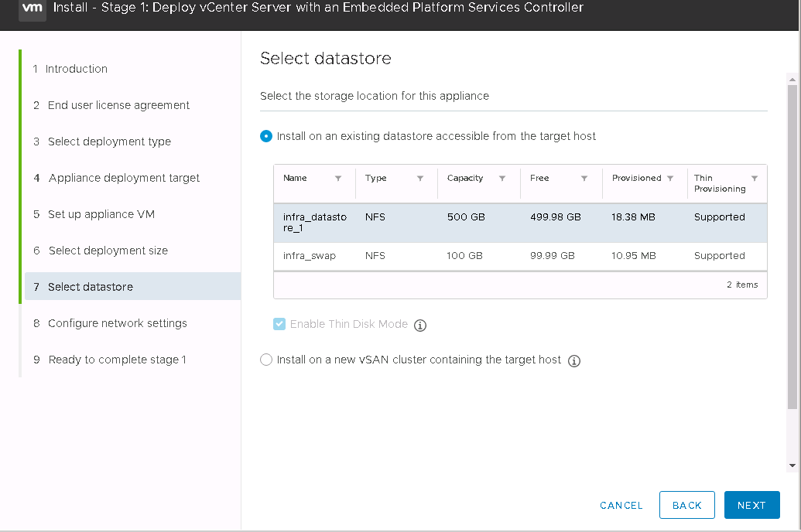Image resolution: width=801 pixels, height=532 pixels.
Task: Open the Thin Provisioning column filter
Action: (x=755, y=179)
